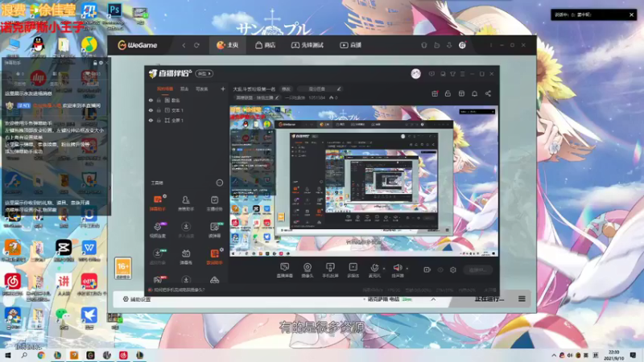The width and height of the screenshot is (644, 362).
Task: Click WeGame refresh arrow icon
Action: point(196,45)
